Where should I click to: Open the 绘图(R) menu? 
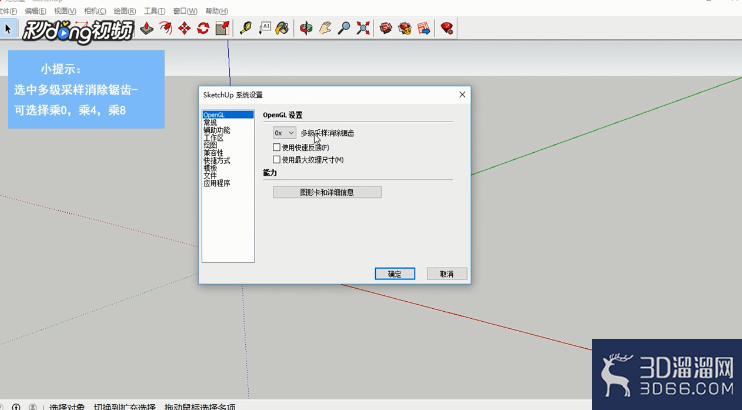point(125,11)
